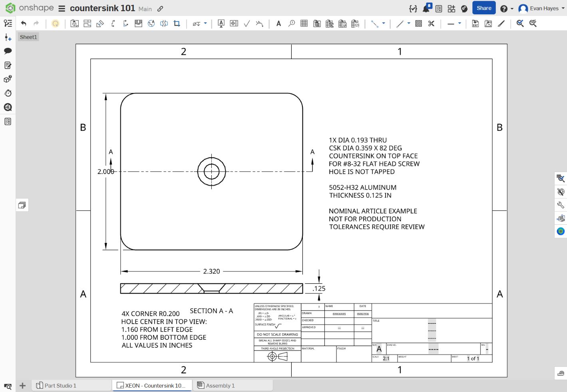
Task: Open the Hole callout dropdown arrow
Action: pyautogui.click(x=205, y=24)
